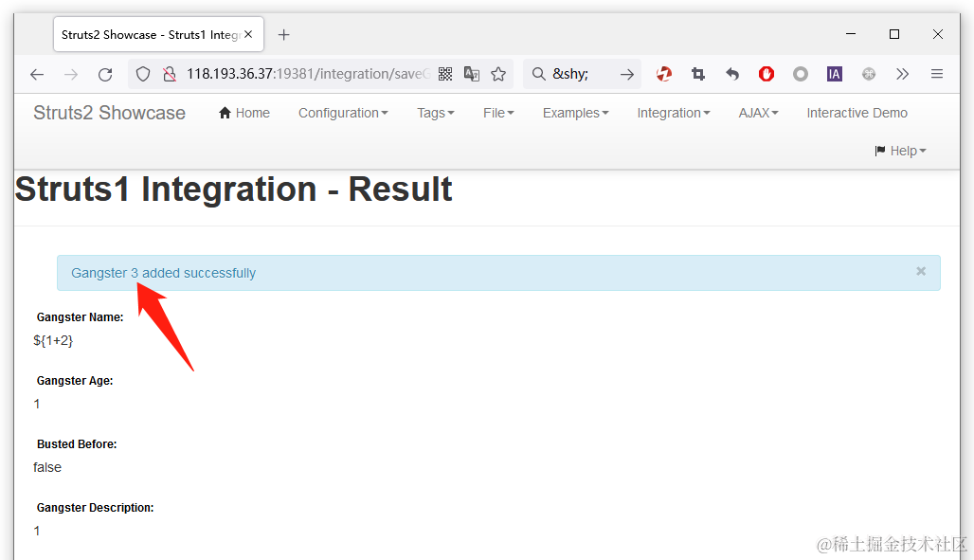Select the Struts2 Showcase browser tab

click(159, 35)
